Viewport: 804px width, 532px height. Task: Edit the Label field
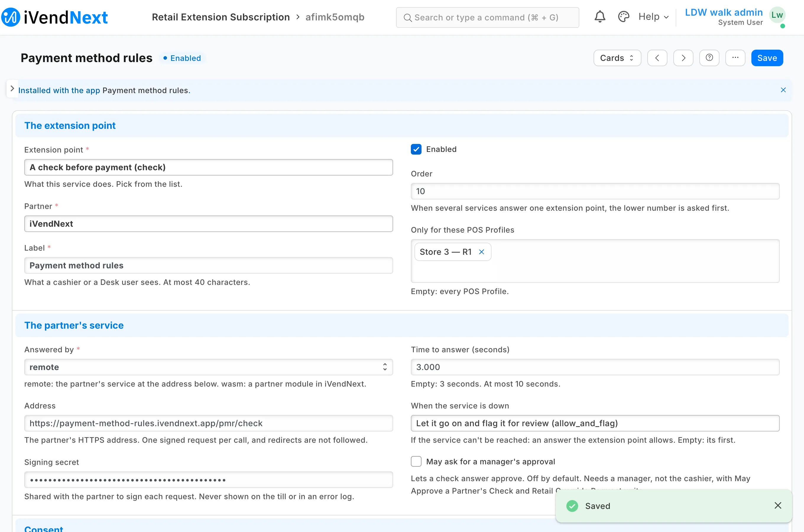[x=208, y=265]
